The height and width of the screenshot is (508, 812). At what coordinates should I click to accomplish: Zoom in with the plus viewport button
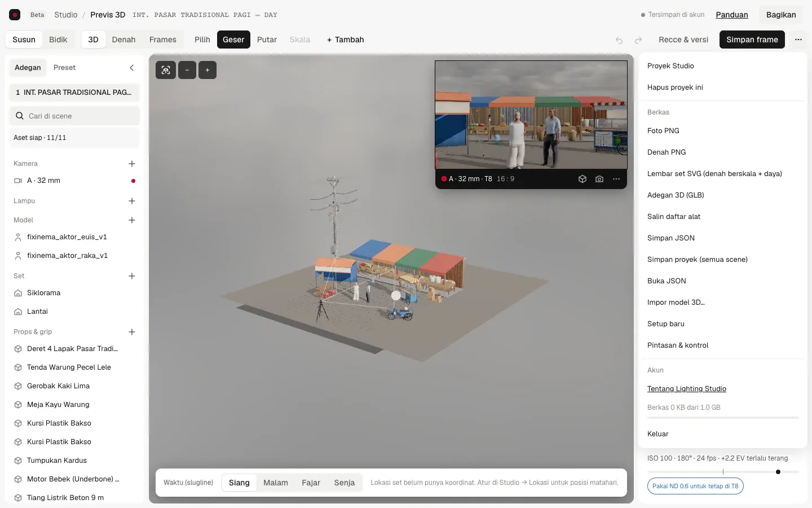point(208,70)
